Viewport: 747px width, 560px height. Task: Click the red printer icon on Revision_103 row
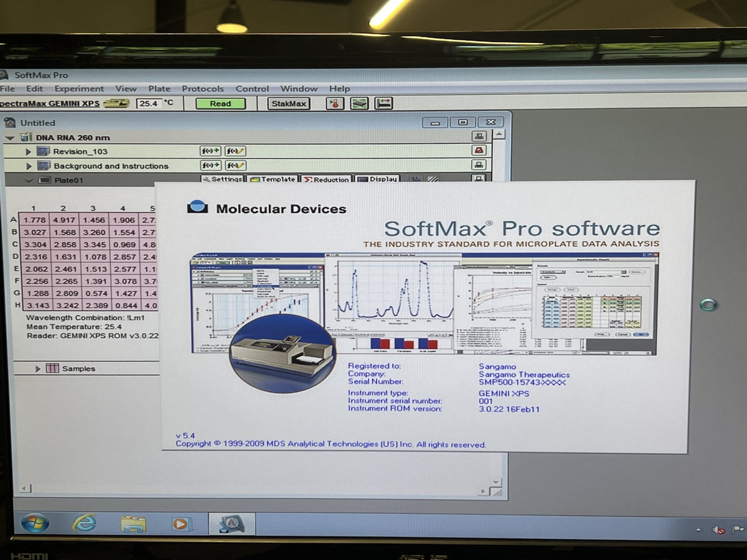point(479,151)
